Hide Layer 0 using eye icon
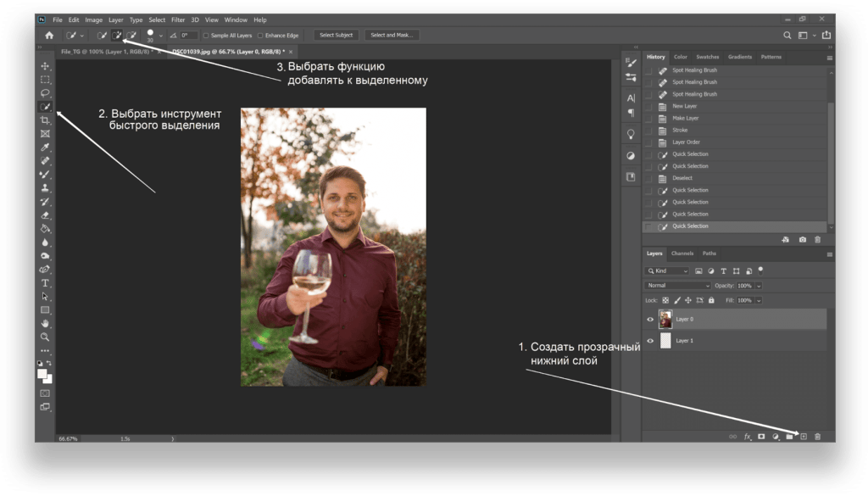This screenshot has height=496, width=868. tap(650, 320)
